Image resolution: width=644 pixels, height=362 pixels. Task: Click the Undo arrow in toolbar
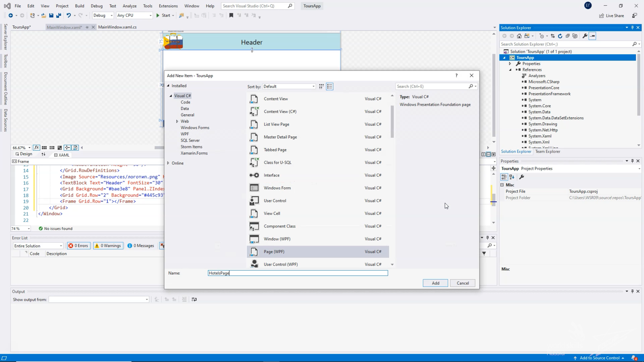pyautogui.click(x=69, y=15)
